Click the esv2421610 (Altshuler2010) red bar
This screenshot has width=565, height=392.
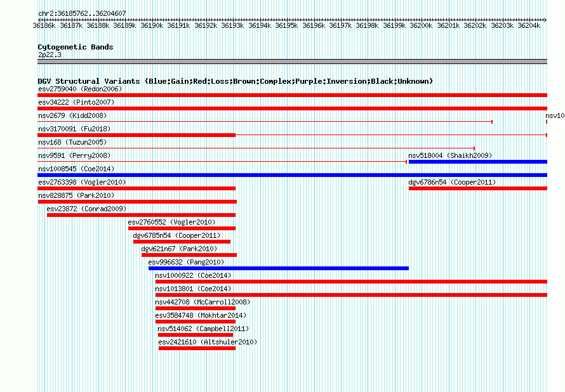(197, 348)
